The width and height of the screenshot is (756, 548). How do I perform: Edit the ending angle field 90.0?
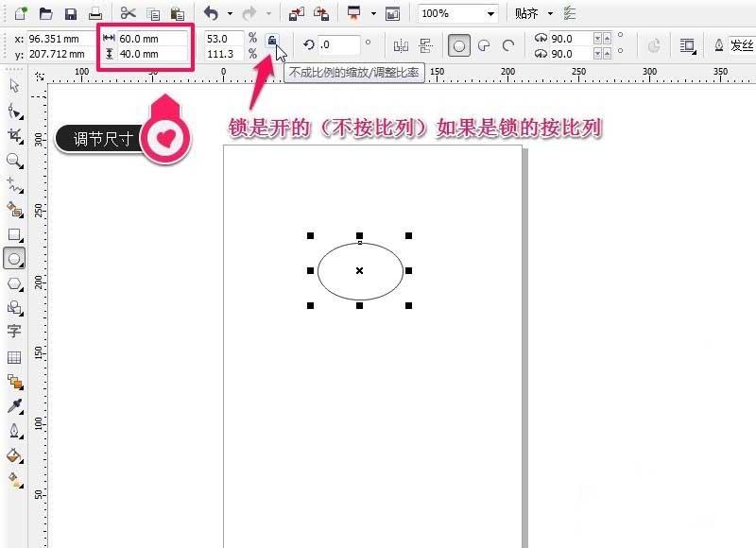coord(572,54)
